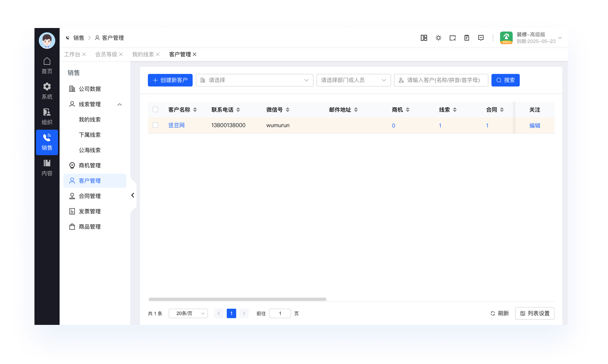Click the user avatar in the sidebar
The height and width of the screenshot is (364, 608).
pyautogui.click(x=47, y=41)
